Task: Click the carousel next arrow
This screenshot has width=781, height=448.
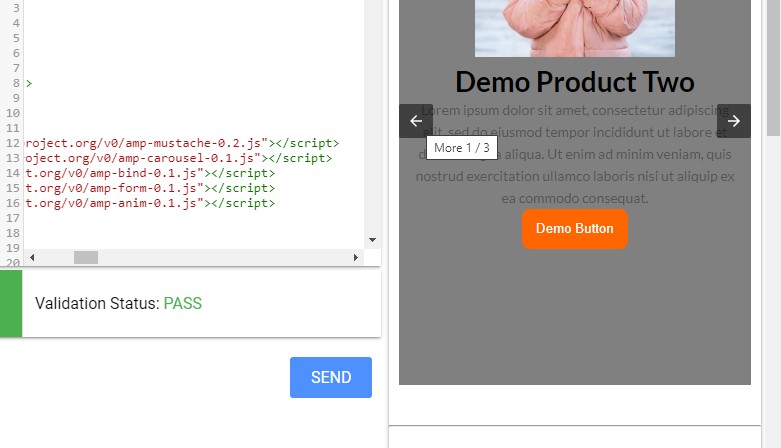Action: [734, 121]
